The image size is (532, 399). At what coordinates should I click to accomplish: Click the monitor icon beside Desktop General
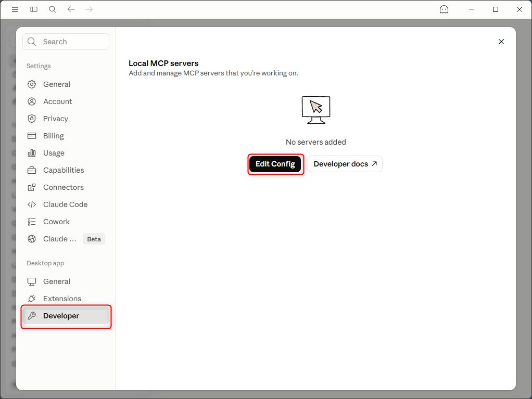click(x=32, y=282)
